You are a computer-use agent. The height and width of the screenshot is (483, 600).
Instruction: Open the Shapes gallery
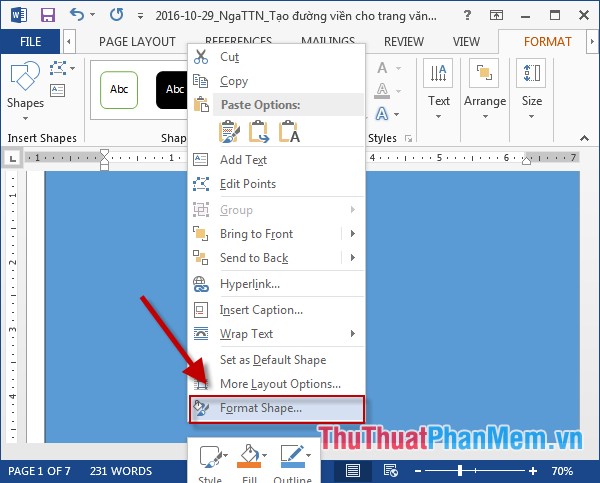tap(25, 91)
